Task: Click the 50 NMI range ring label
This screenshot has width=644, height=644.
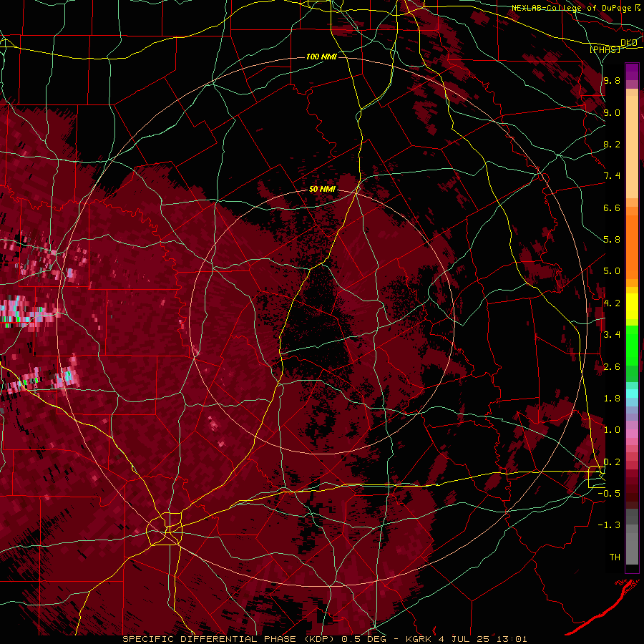Action: 323,189
